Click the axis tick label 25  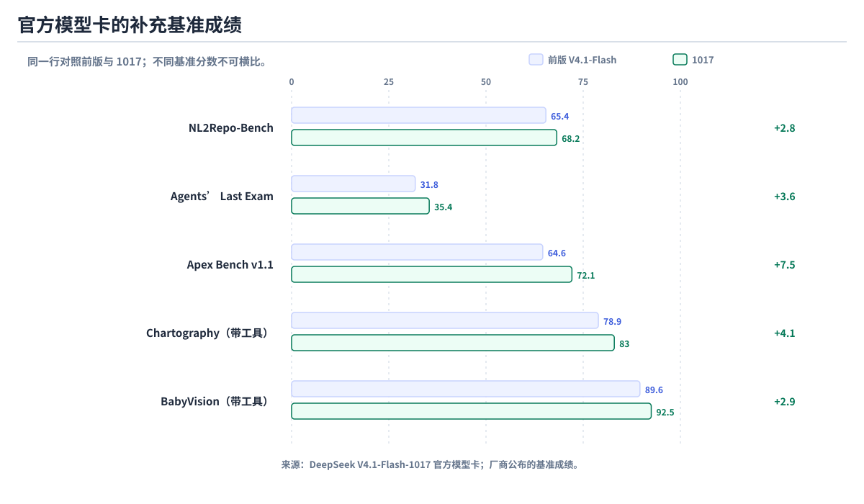(x=389, y=82)
